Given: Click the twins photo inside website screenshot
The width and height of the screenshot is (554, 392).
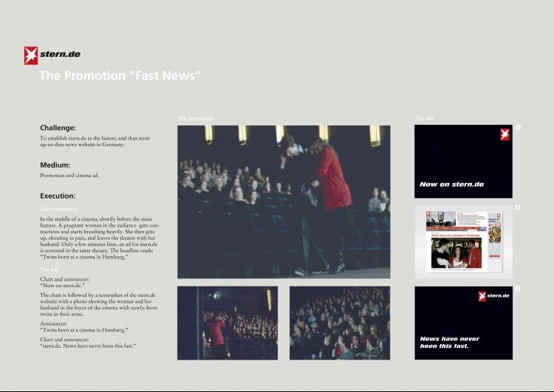Looking at the screenshot, I should [x=456, y=252].
